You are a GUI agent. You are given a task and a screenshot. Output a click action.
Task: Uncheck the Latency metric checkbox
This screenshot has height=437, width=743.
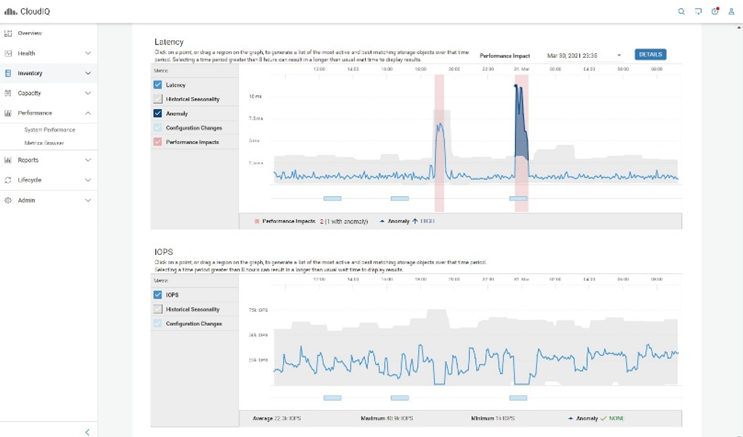click(x=158, y=85)
